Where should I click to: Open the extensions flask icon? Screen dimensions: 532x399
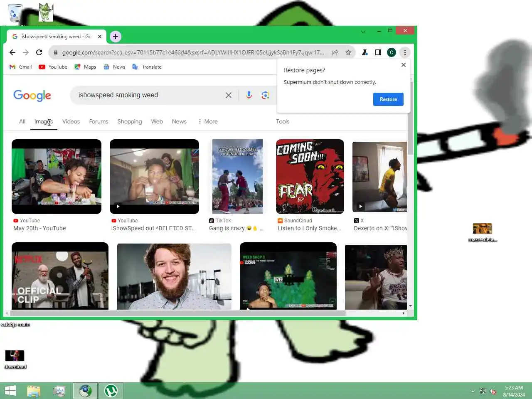coord(365,52)
